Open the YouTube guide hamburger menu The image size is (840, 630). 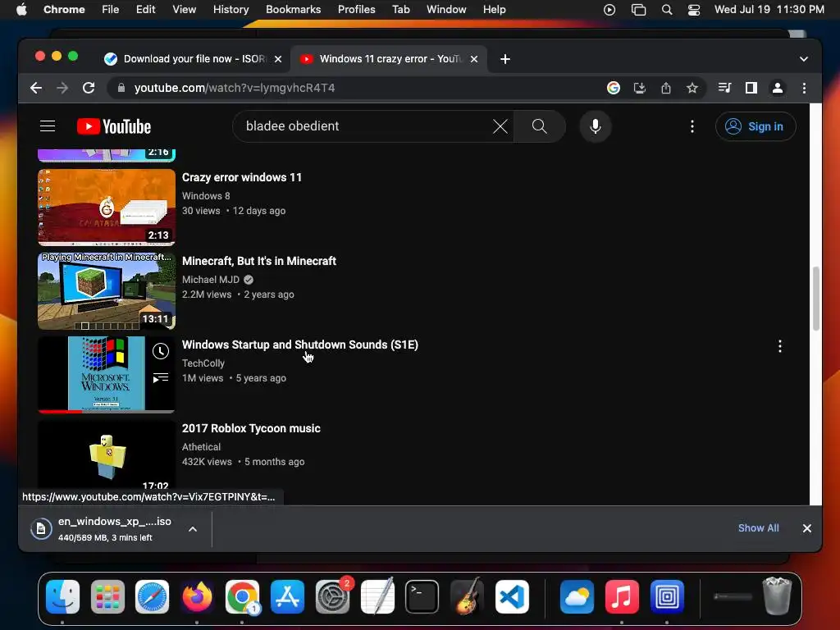48,126
